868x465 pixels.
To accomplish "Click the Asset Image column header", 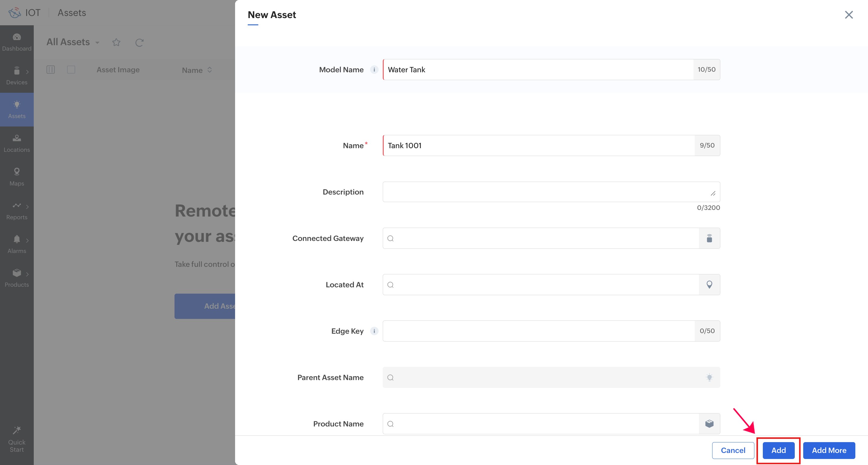I will (118, 70).
